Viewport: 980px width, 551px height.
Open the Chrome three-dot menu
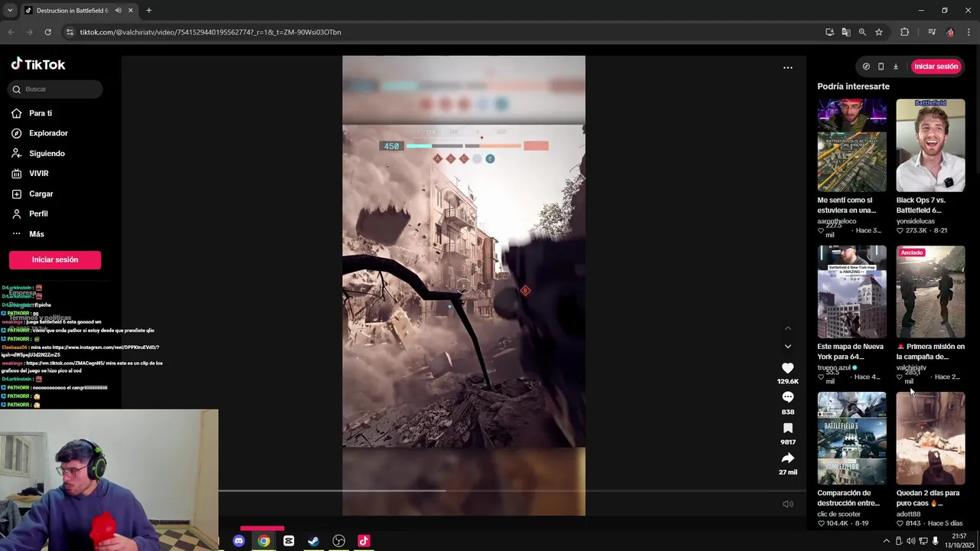[x=969, y=32]
